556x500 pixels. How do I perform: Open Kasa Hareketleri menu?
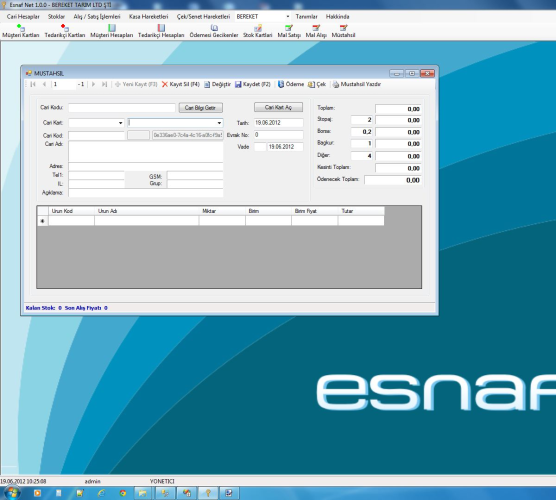[x=149, y=17]
